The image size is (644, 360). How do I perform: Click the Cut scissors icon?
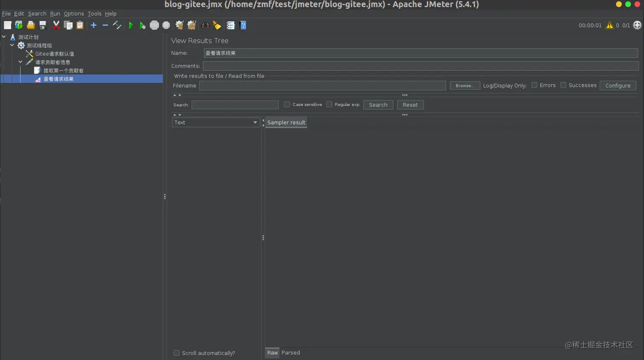tap(56, 25)
